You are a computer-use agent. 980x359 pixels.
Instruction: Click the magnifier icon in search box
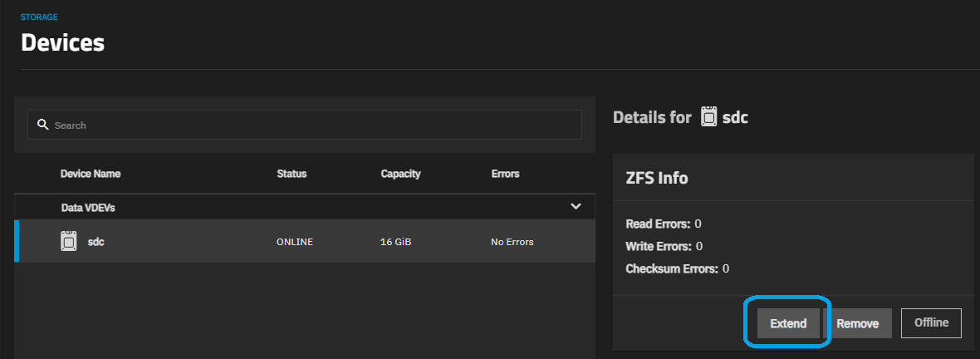coord(43,125)
